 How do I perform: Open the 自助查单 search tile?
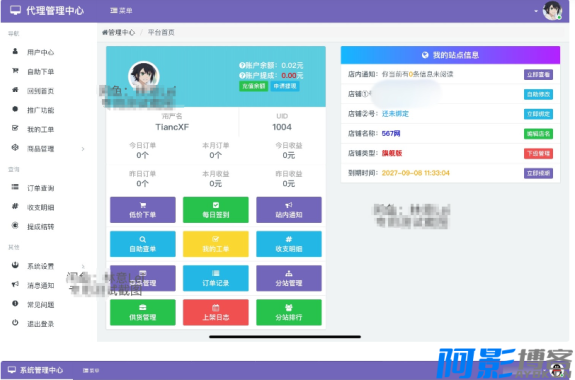point(143,244)
